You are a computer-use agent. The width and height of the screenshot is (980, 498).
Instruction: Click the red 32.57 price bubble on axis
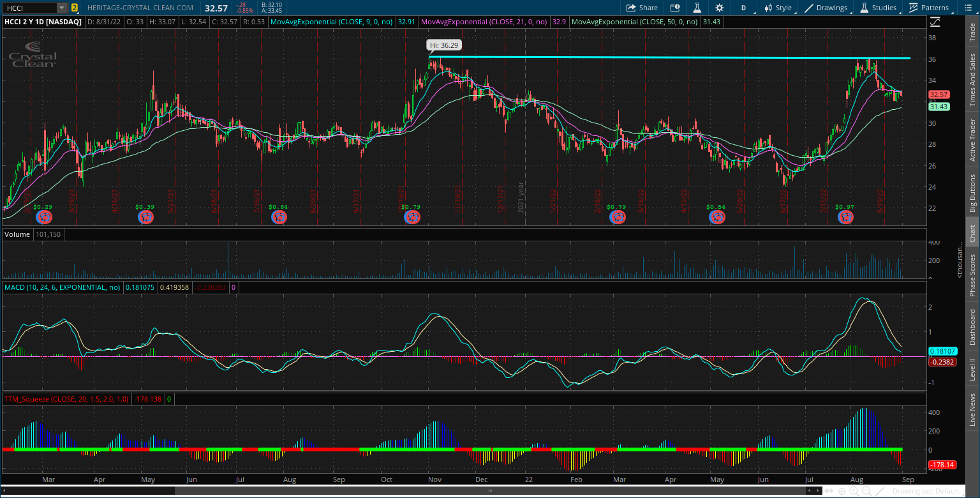[x=938, y=94]
